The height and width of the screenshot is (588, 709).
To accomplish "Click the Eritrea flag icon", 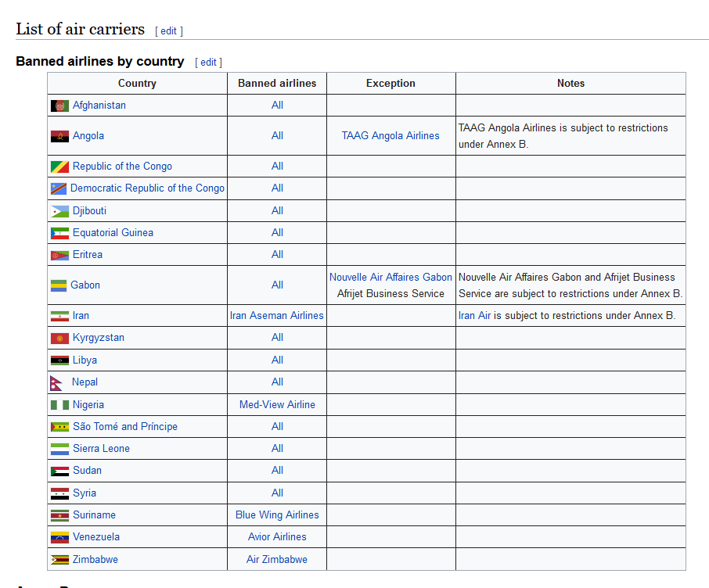I will coord(59,256).
